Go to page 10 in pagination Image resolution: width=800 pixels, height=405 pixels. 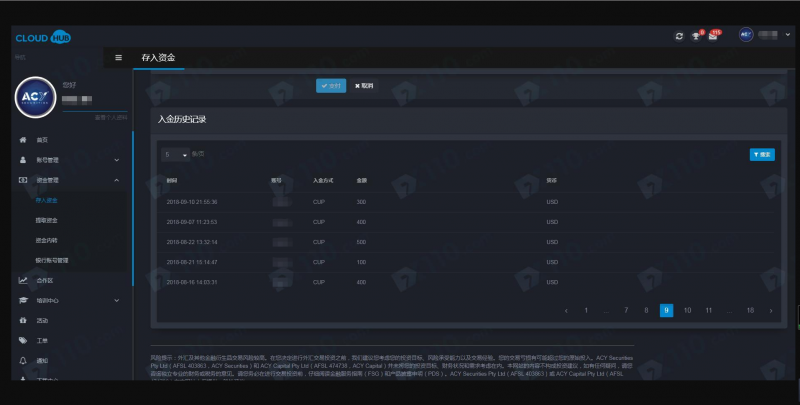[687, 311]
